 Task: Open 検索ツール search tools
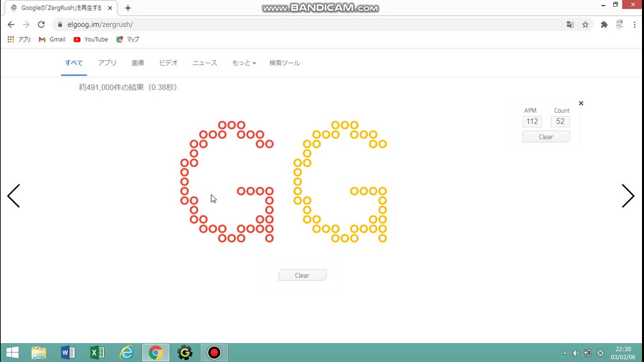[x=284, y=63]
